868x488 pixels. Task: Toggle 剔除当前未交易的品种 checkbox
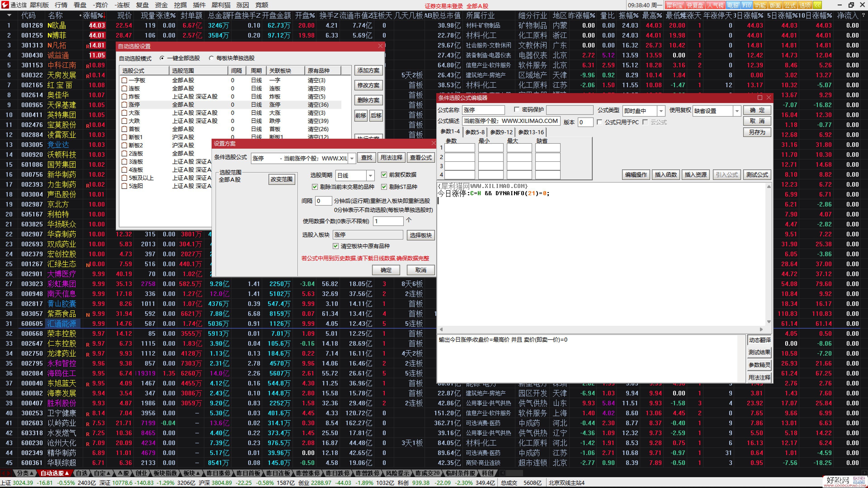pyautogui.click(x=315, y=187)
